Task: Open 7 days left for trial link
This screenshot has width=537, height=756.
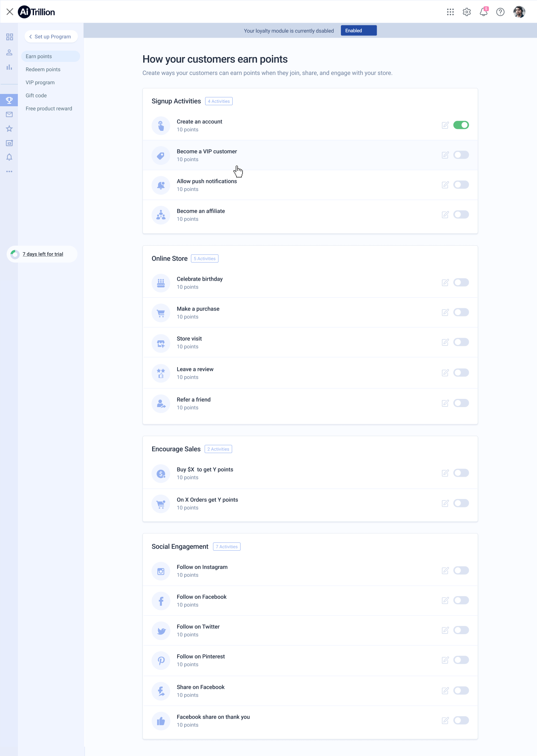Action: click(x=43, y=254)
